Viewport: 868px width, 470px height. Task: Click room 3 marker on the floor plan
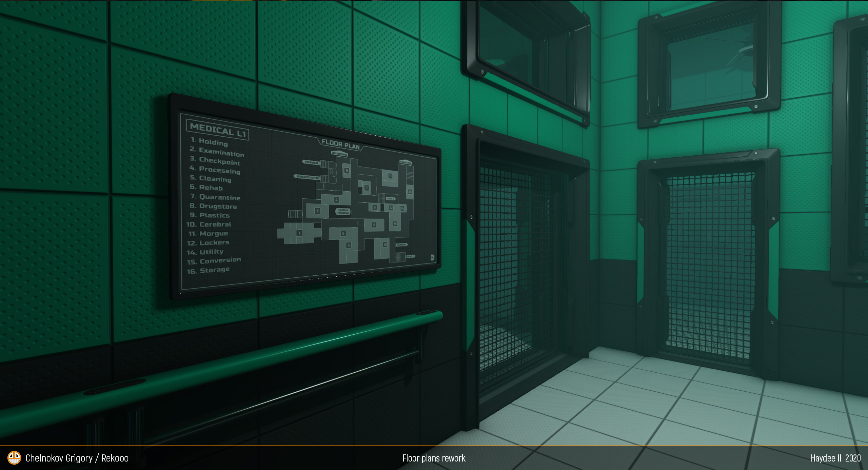pos(347,170)
